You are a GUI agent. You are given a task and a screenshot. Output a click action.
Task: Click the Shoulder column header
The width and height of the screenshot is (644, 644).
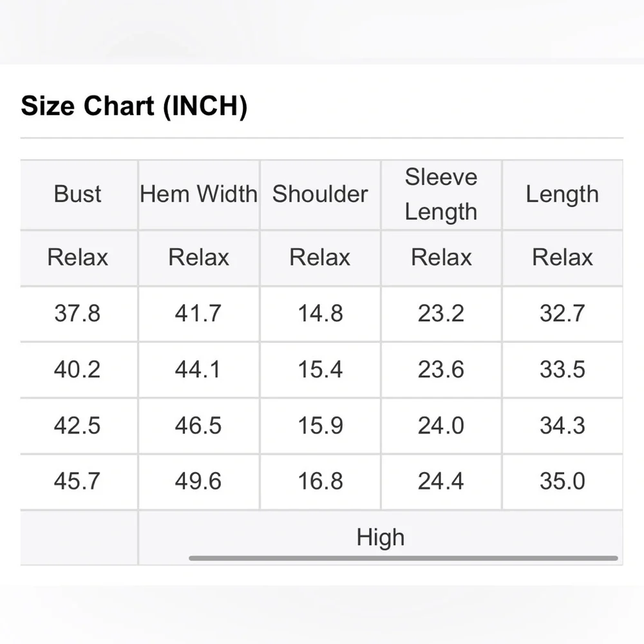click(x=320, y=194)
